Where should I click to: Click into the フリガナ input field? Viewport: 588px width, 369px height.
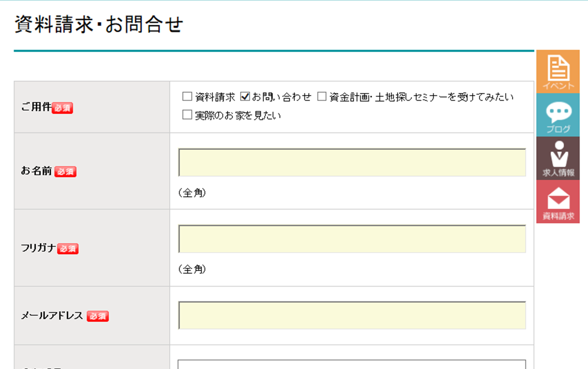pos(351,239)
